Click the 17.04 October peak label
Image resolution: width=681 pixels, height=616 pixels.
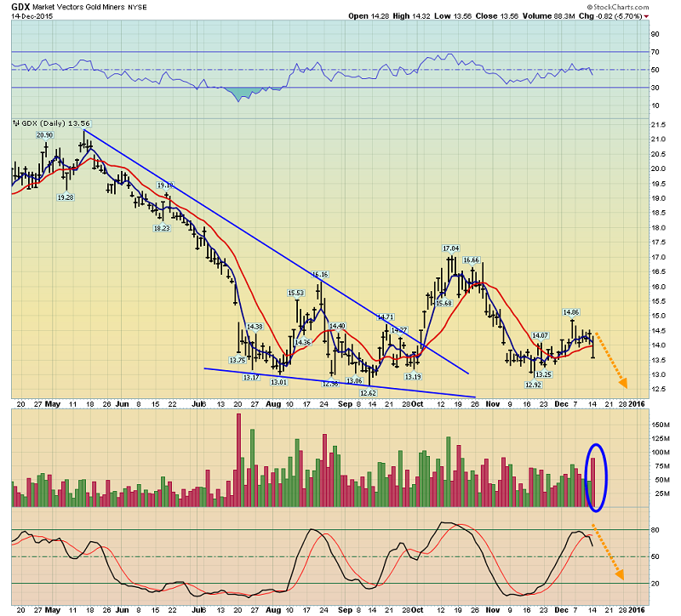pos(451,248)
